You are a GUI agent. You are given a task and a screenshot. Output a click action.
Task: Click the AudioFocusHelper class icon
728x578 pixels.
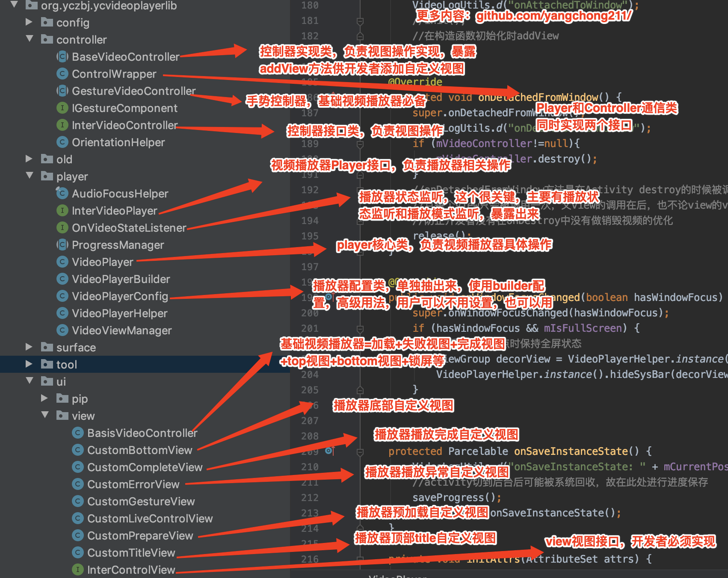click(62, 193)
